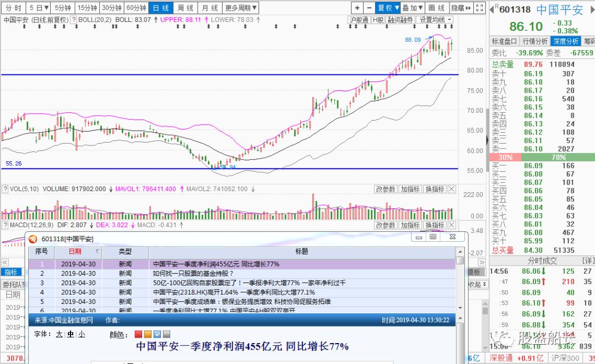
Task: Click 换指标 on VOL panel
Action: [x=435, y=189]
